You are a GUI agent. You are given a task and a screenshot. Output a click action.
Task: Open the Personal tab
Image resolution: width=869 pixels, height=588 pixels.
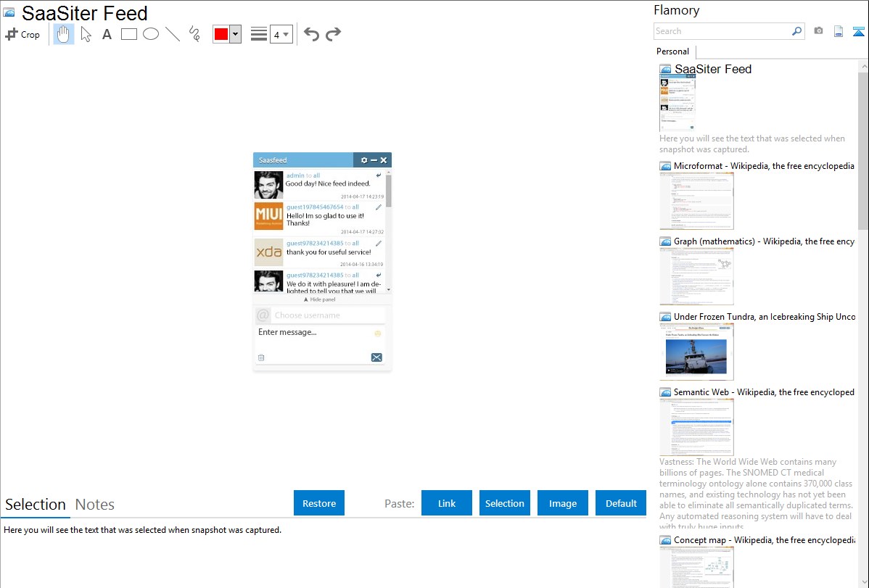tap(672, 51)
